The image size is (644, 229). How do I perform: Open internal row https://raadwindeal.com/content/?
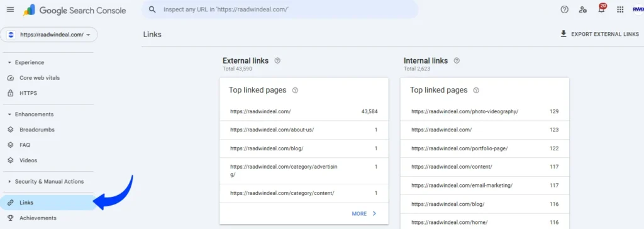(x=485, y=167)
